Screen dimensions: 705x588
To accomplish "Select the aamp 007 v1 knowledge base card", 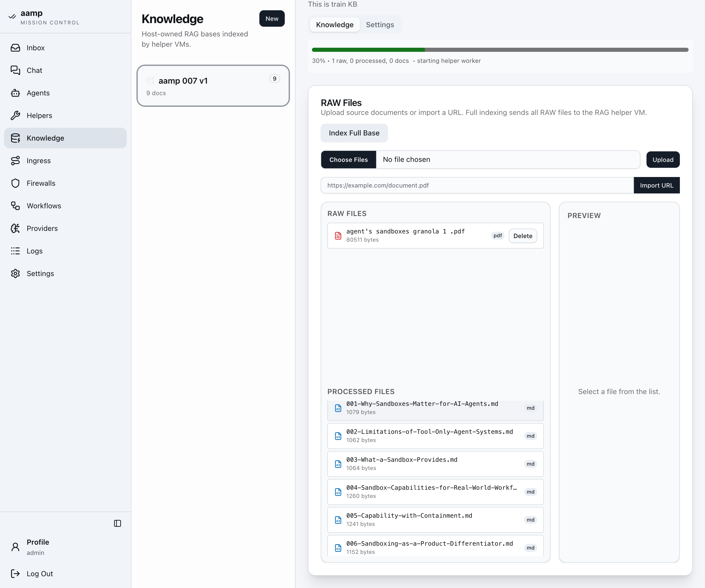I will point(213,86).
